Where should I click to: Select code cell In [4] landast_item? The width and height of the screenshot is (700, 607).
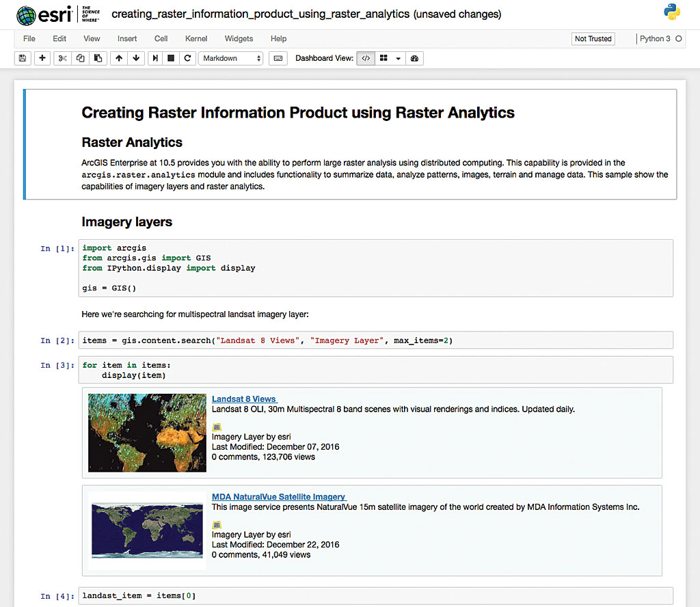point(375,596)
